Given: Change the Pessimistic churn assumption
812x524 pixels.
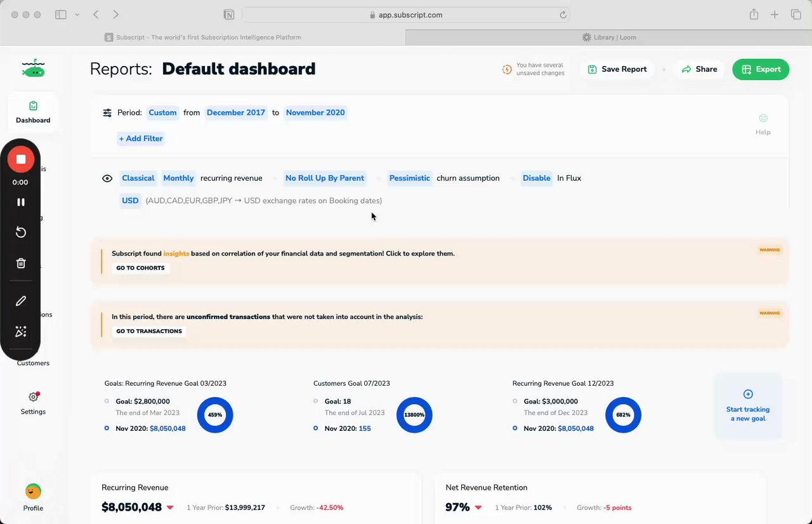Looking at the screenshot, I should click(x=409, y=178).
